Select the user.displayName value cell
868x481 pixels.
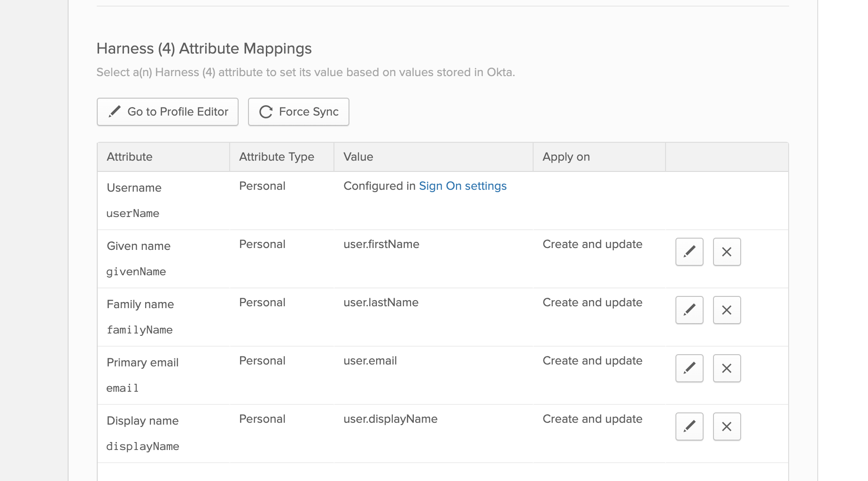point(434,434)
